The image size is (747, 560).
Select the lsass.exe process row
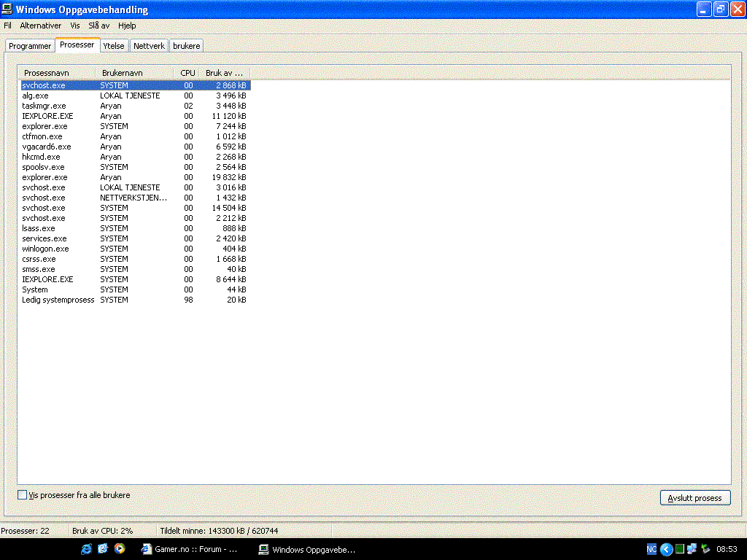135,228
